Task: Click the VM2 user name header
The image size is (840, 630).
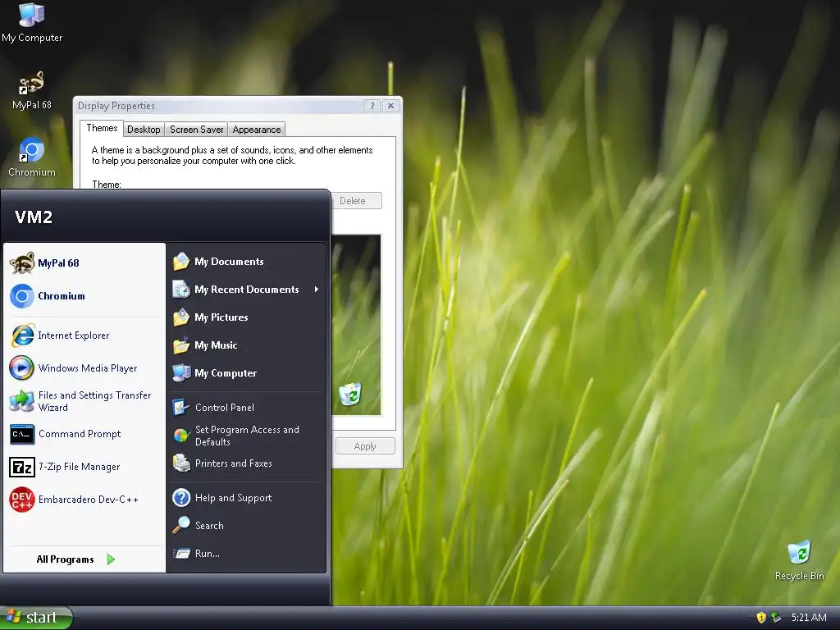Action: pos(34,217)
